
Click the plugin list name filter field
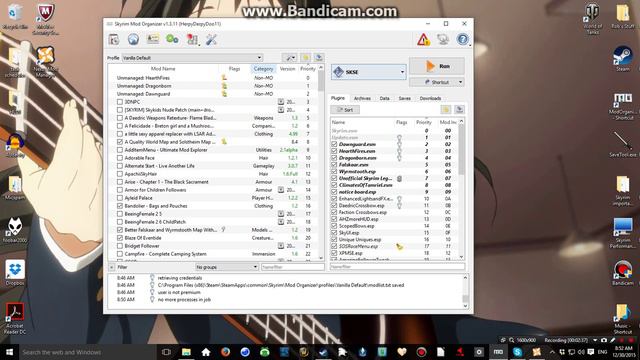tap(397, 267)
